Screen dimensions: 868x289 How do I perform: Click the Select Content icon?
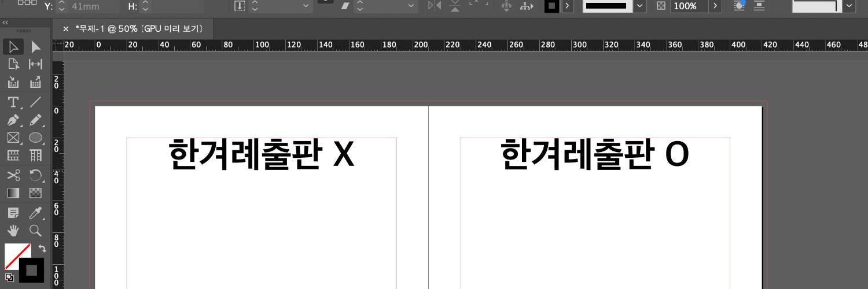click(527, 6)
